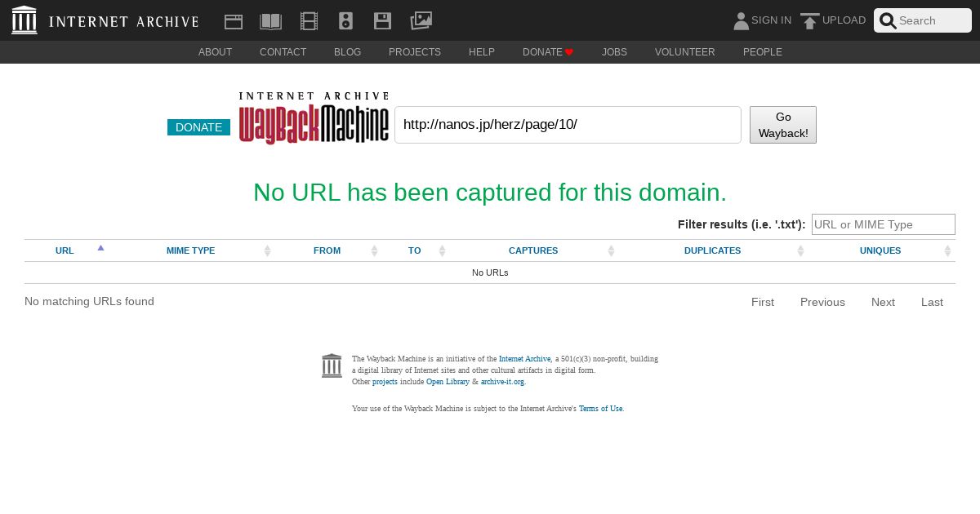
Task: Sort by the TO column
Action: (x=415, y=250)
